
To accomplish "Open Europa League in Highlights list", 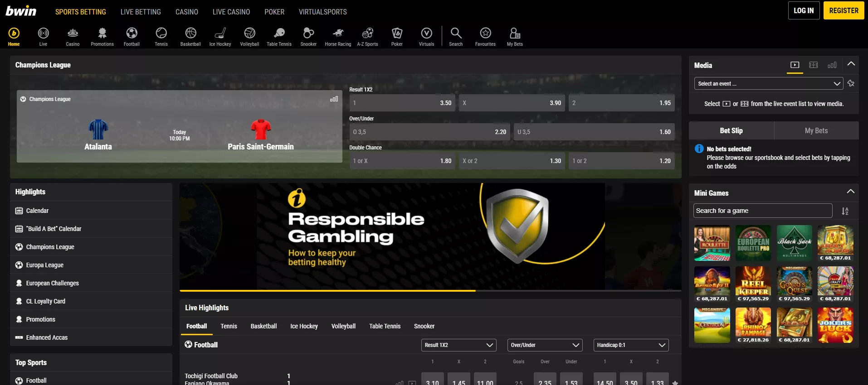I will [x=91, y=265].
